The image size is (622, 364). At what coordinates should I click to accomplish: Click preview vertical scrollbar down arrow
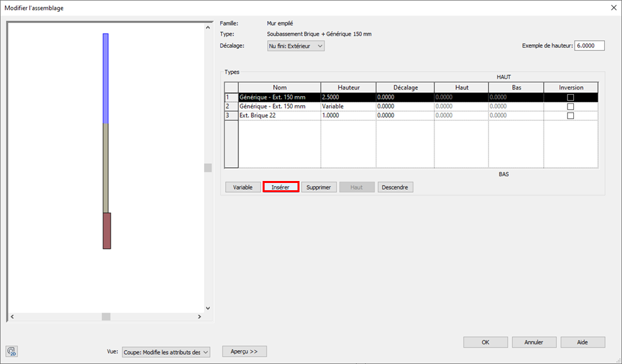point(208,308)
